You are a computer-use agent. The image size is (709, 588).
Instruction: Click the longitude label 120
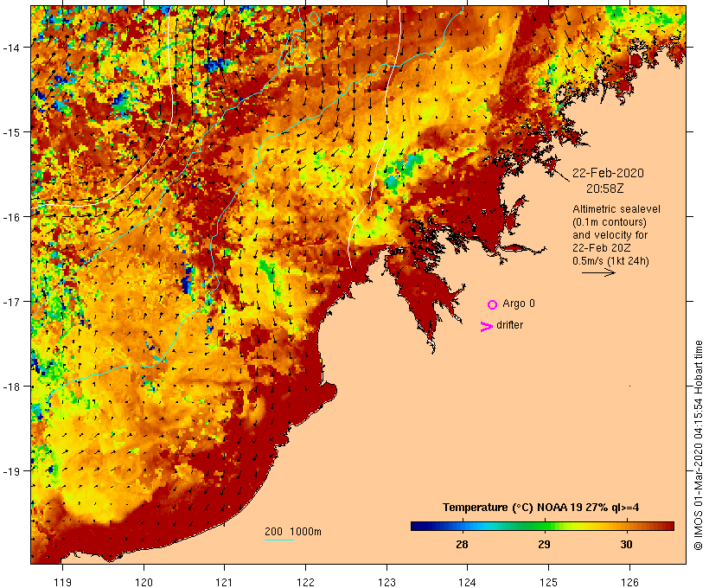coord(144,582)
